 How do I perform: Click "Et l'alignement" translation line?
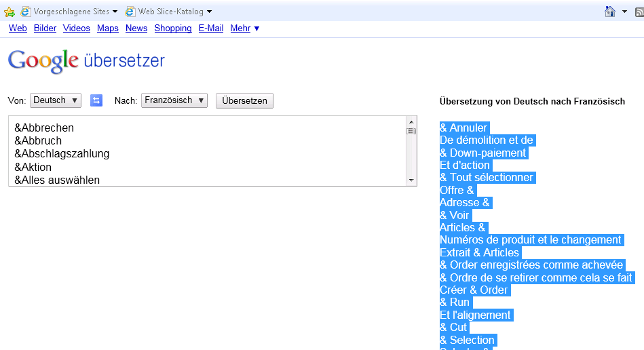point(475,315)
